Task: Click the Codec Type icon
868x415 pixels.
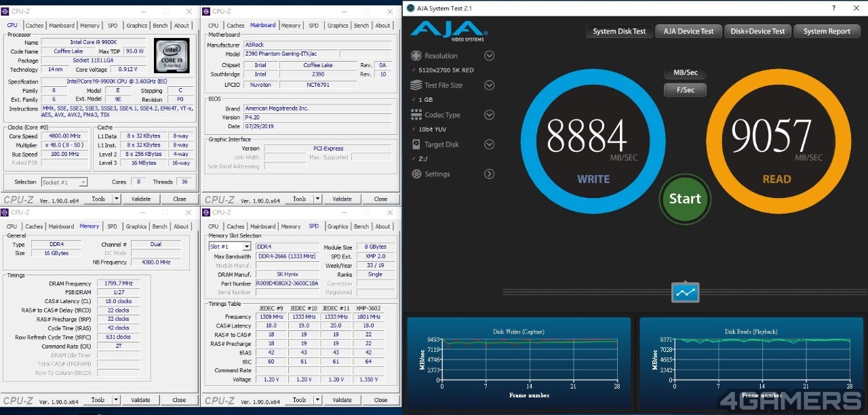Action: coord(416,115)
